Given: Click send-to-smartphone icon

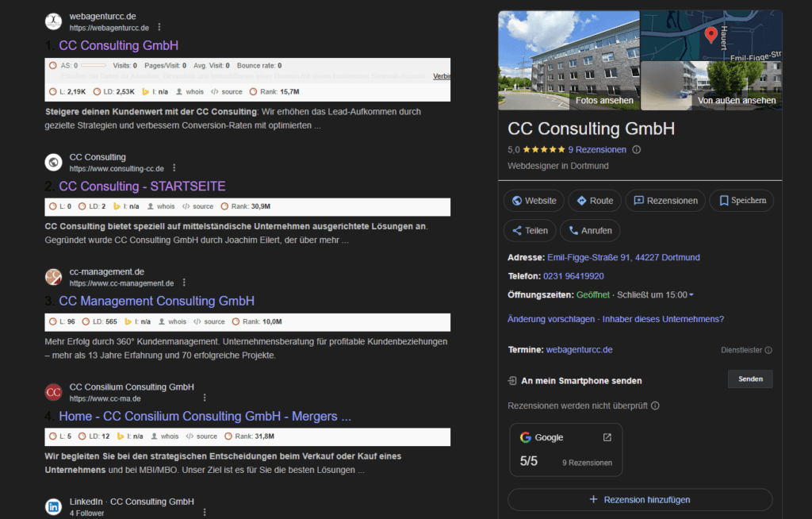Looking at the screenshot, I should coord(512,381).
